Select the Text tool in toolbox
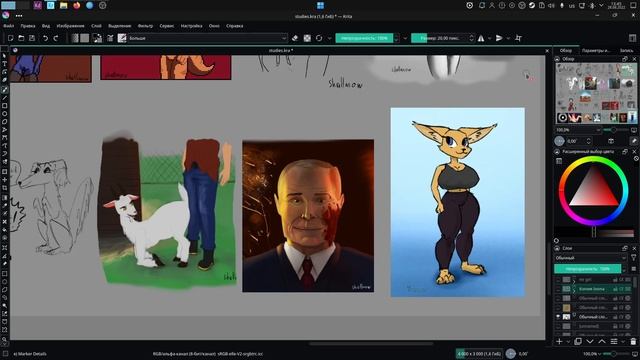640x360 pixels. pos(4,64)
